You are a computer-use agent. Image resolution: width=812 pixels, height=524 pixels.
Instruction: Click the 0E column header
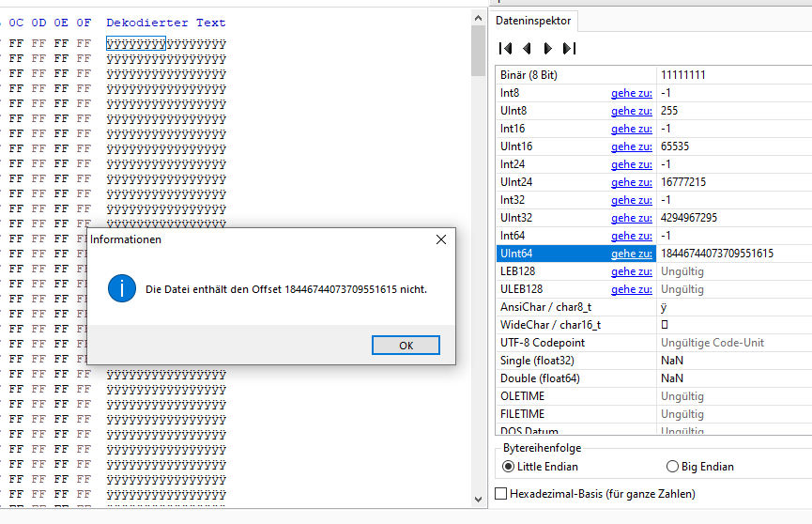pos(61,23)
